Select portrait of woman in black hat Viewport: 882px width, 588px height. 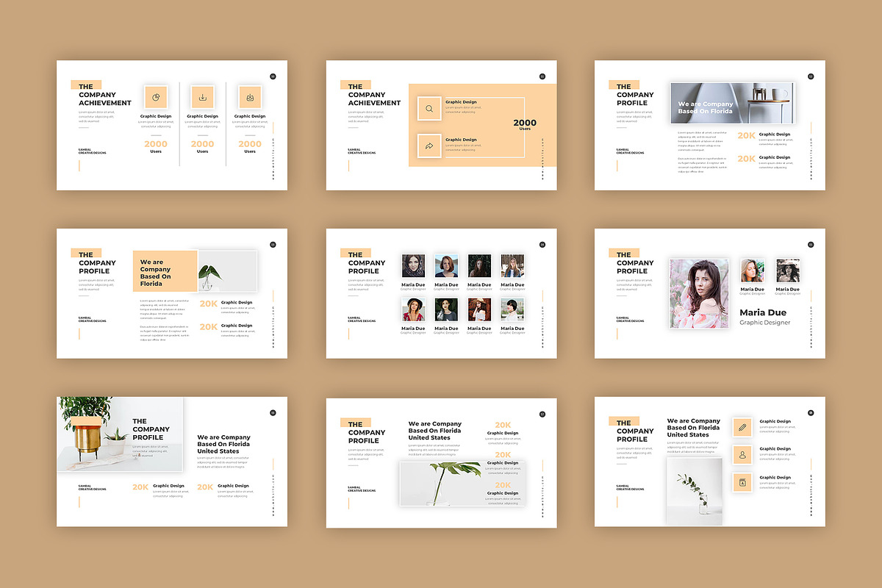413,309
